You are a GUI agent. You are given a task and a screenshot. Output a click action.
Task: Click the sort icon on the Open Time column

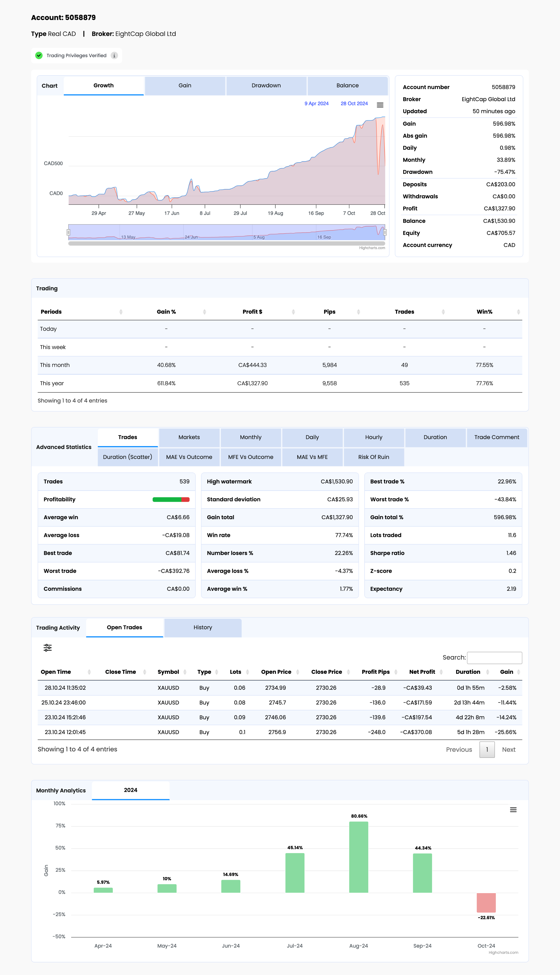tap(90, 672)
